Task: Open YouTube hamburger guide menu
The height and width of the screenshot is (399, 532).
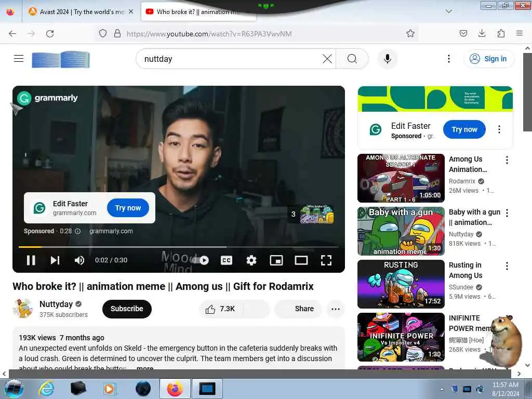Action: pos(19,58)
